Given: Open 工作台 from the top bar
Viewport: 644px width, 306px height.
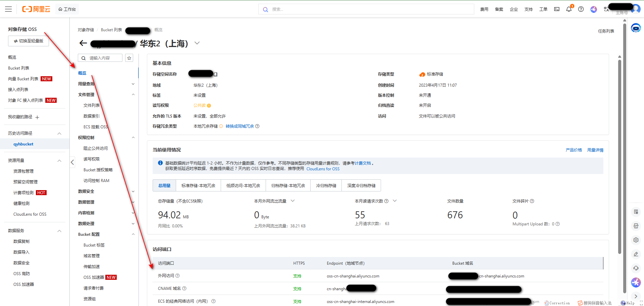Looking at the screenshot, I should click(67, 9).
